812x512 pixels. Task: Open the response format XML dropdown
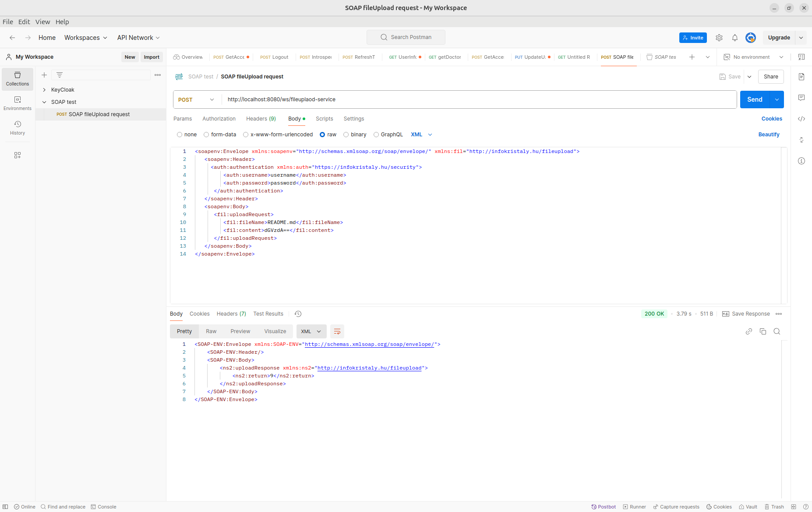coord(311,331)
